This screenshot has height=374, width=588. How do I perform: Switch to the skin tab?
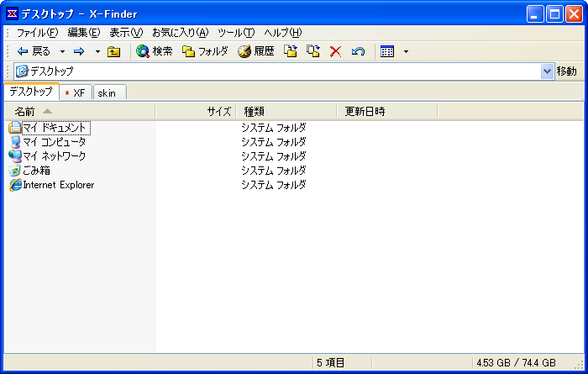pyautogui.click(x=107, y=92)
